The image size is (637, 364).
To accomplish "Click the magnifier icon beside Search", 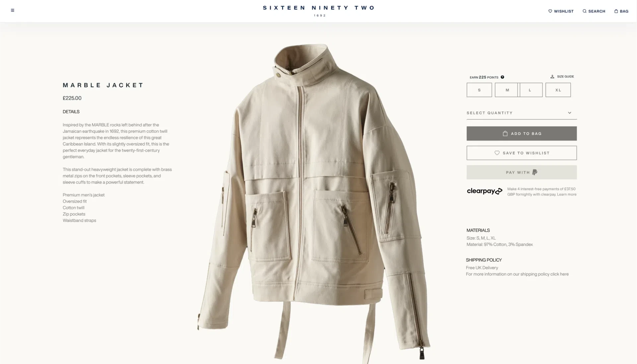I will point(585,11).
